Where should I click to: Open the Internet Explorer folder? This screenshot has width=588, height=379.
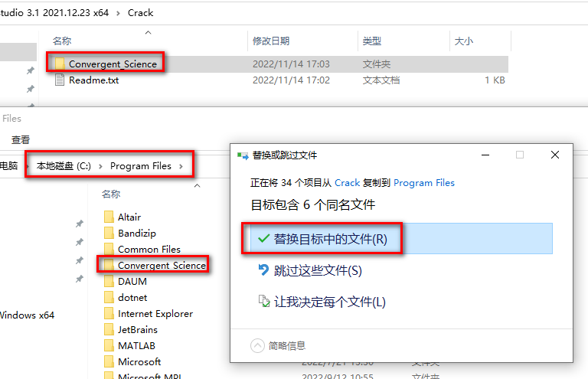(155, 313)
